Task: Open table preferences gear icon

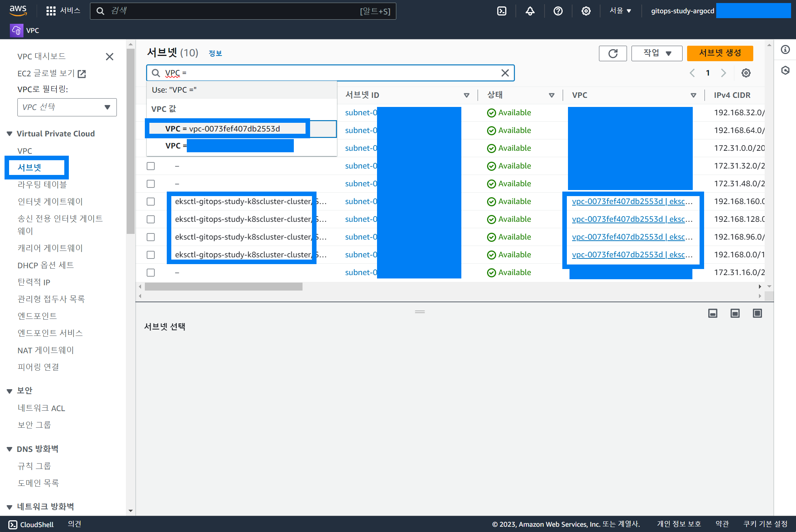Action: (x=746, y=73)
